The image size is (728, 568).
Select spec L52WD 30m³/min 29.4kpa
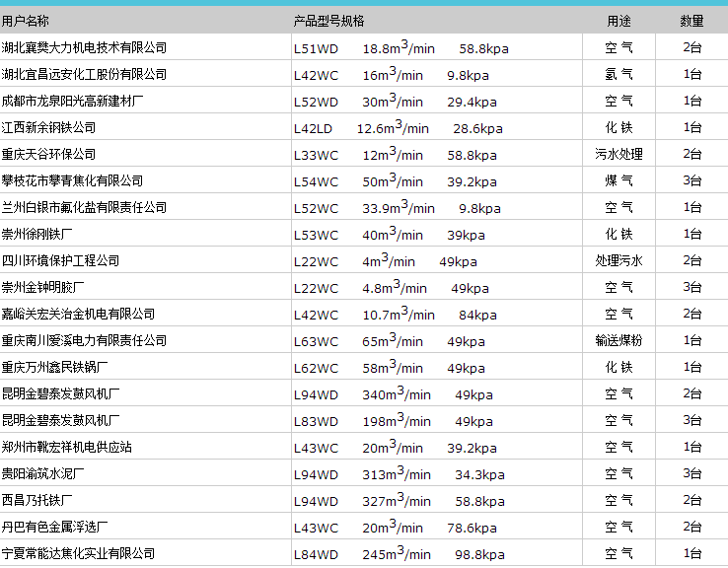pyautogui.click(x=396, y=102)
